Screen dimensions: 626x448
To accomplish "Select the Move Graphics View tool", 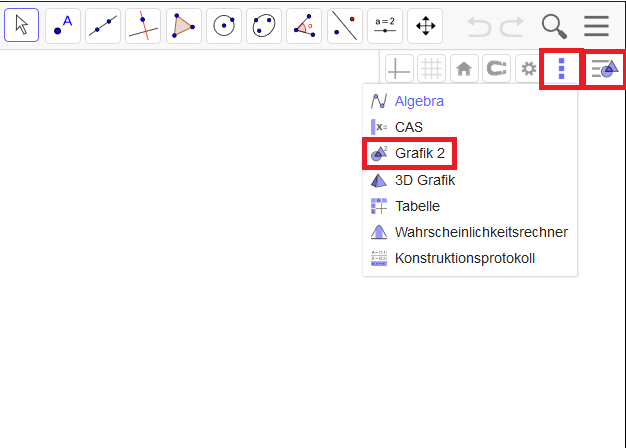I will 425,26.
